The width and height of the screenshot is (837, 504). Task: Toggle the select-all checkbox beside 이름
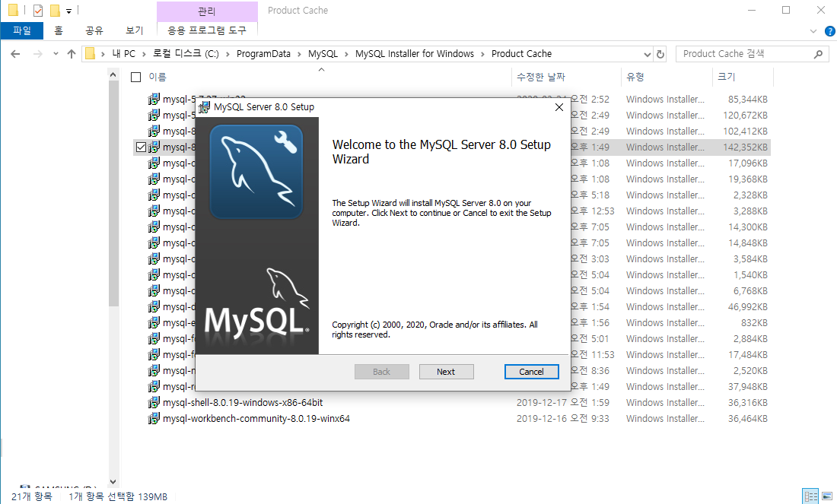click(x=136, y=78)
